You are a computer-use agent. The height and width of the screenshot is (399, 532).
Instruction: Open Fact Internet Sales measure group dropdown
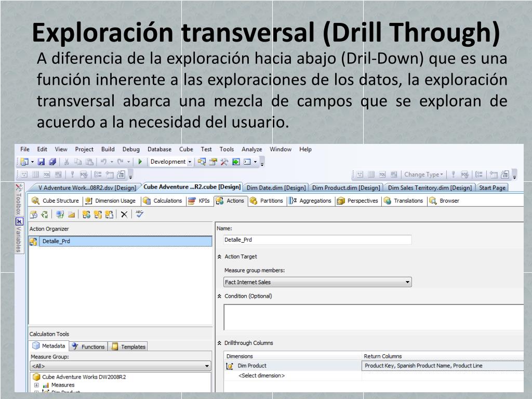pyautogui.click(x=317, y=282)
